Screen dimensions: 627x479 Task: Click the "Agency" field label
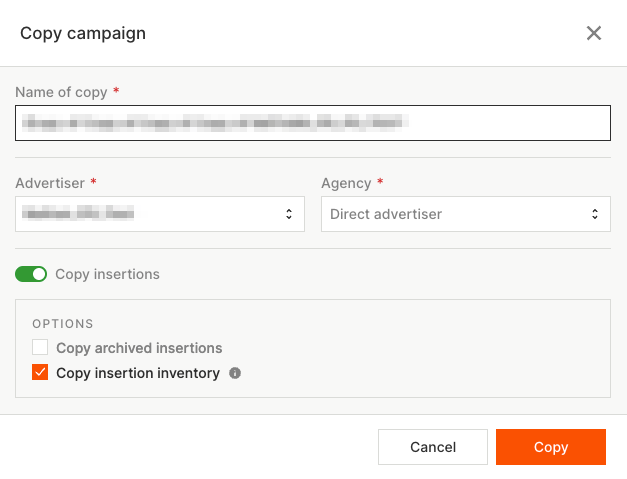click(346, 183)
